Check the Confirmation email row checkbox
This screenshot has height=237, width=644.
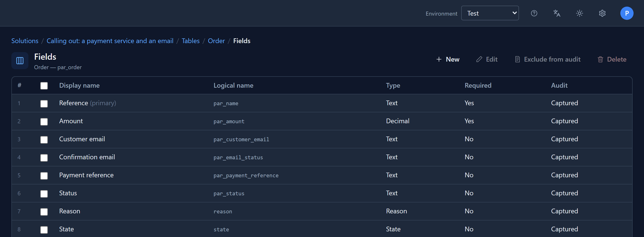point(44,158)
